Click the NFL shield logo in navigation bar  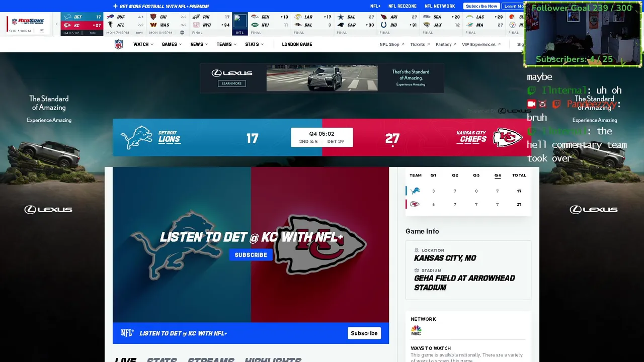[119, 44]
